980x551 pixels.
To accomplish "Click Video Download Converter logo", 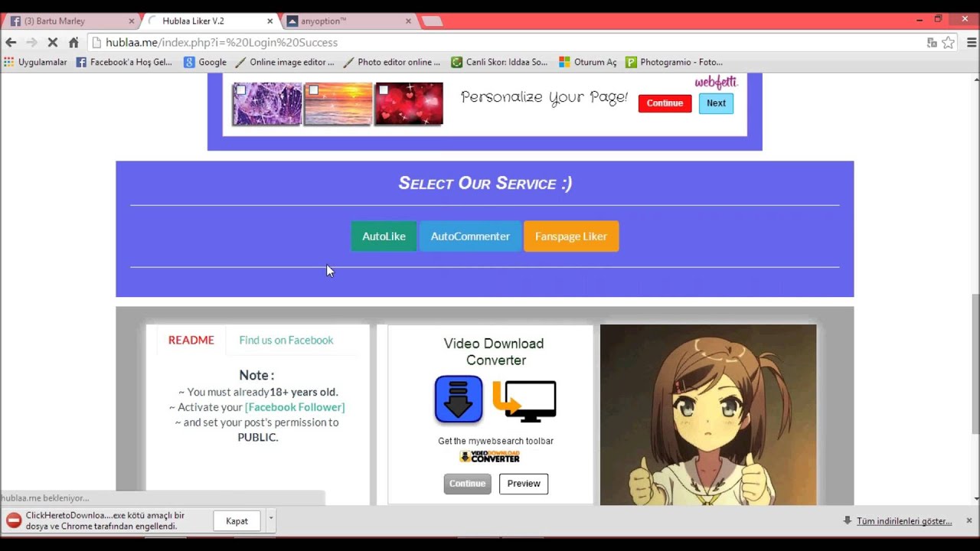I will point(489,457).
